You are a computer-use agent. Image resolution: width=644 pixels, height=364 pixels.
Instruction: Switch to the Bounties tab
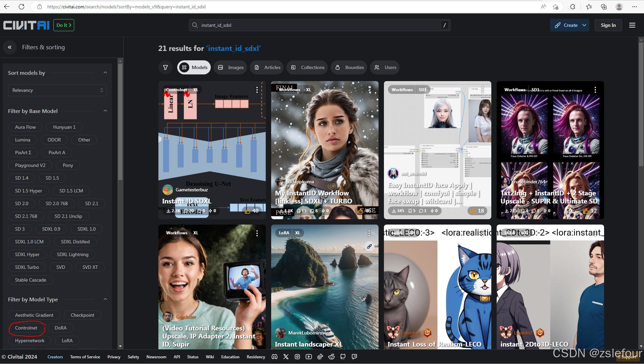pos(349,67)
